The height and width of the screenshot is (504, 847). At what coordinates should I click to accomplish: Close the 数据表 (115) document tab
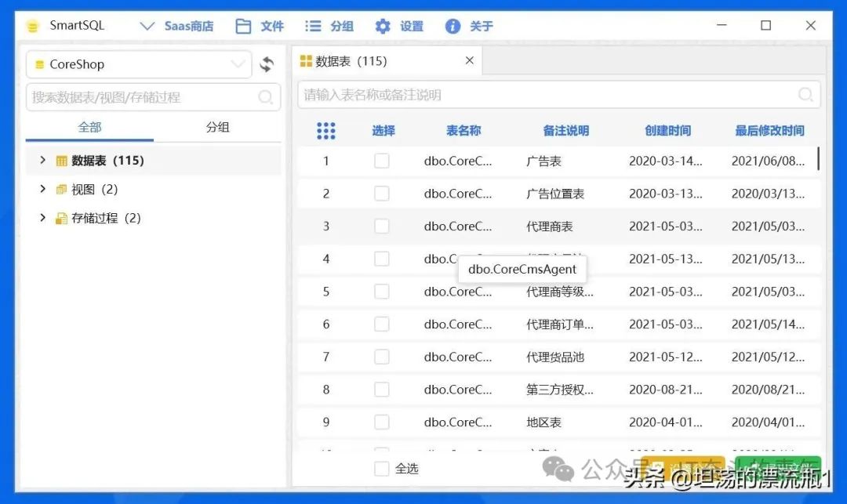tap(470, 60)
